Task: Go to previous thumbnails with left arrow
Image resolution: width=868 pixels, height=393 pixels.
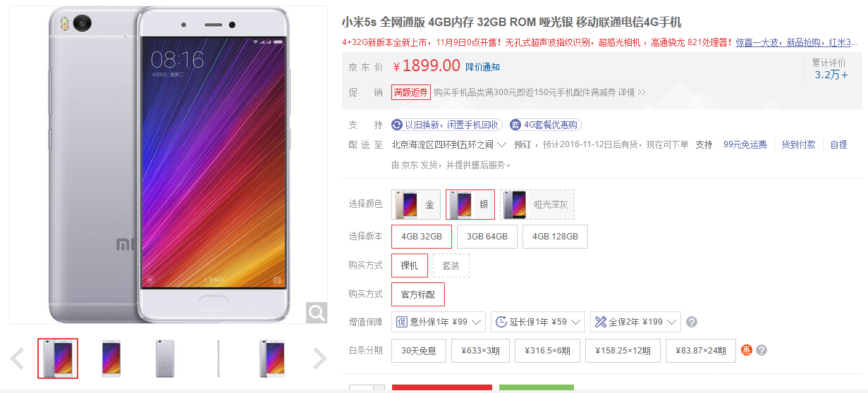Action: point(18,358)
